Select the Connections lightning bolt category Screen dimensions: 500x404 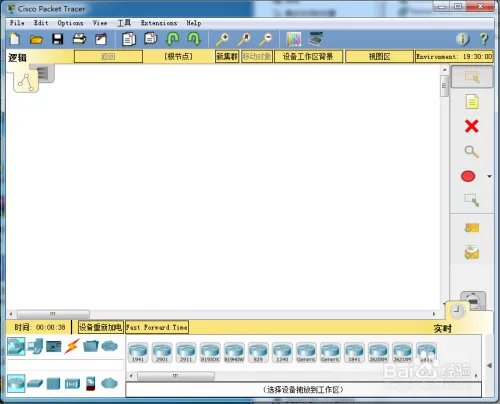(72, 346)
